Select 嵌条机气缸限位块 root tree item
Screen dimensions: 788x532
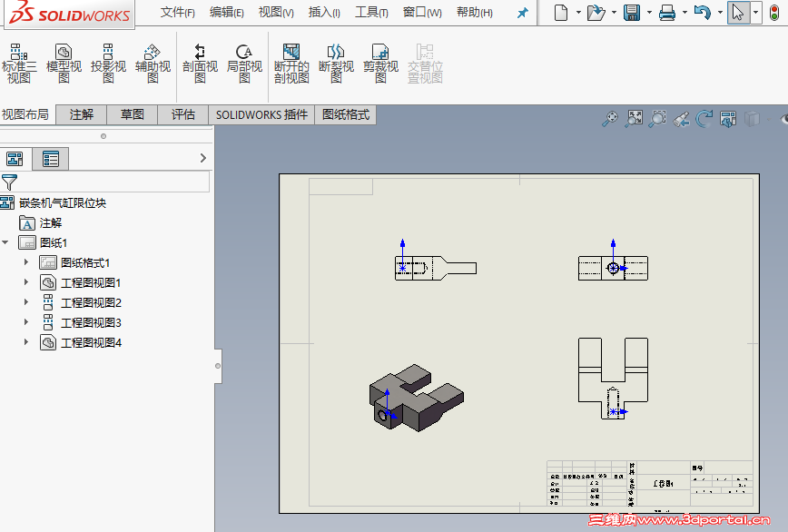tap(63, 203)
